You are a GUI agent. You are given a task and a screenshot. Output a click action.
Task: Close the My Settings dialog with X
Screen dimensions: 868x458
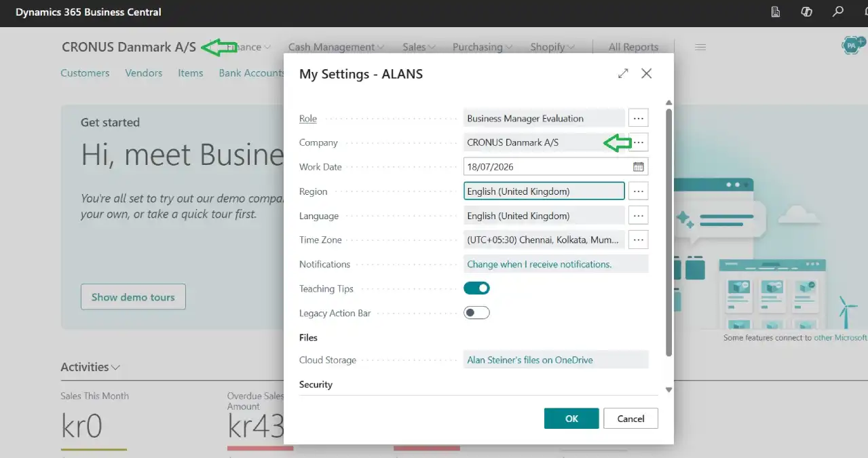pos(646,73)
